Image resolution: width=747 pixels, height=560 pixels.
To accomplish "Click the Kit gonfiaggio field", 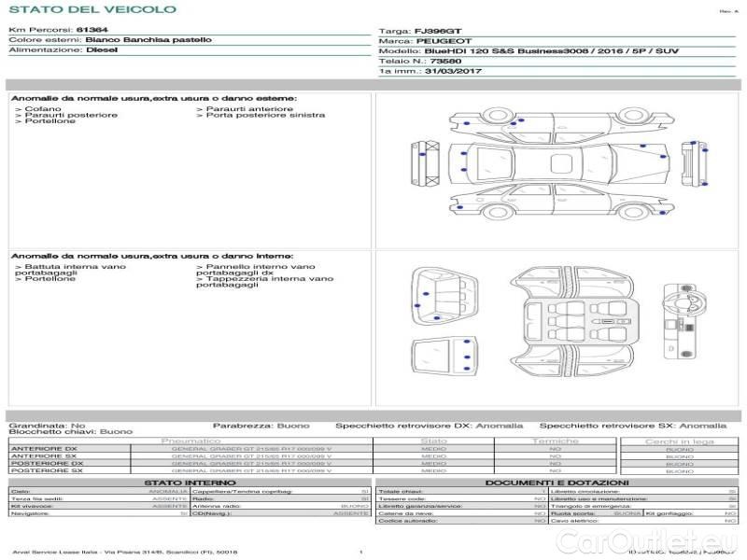I will [691, 514].
